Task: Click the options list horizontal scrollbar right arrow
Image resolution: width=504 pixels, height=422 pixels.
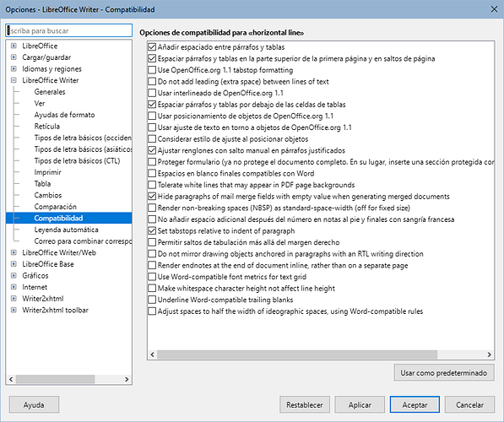Action: [489, 354]
